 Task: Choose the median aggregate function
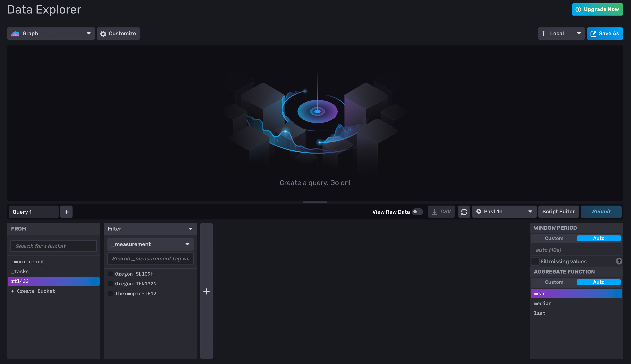tap(576, 303)
